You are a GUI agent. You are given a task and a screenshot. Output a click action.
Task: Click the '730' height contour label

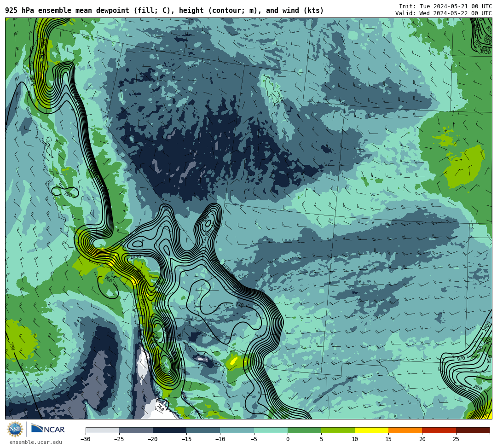[x=239, y=305]
